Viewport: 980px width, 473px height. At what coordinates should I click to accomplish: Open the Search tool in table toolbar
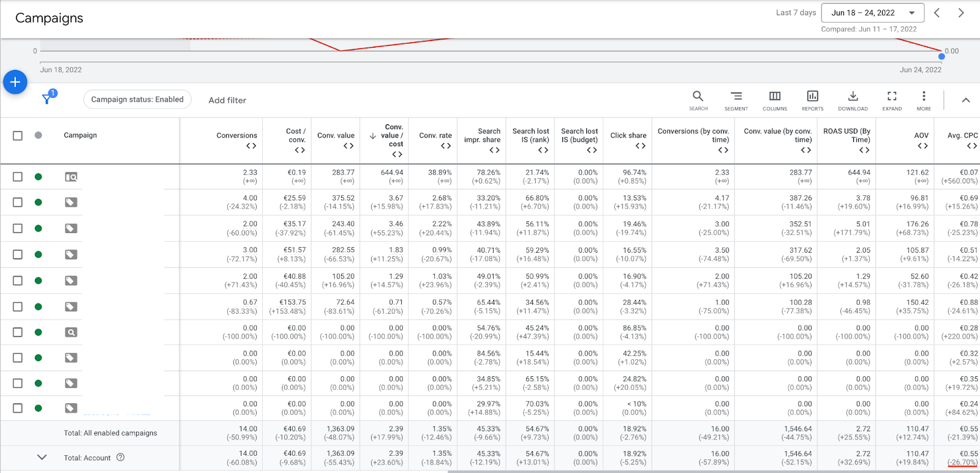698,100
